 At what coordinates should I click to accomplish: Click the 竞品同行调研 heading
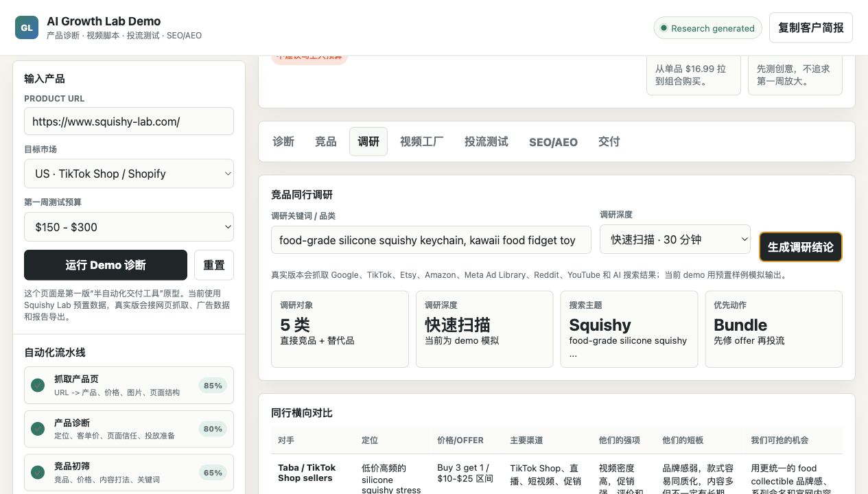[302, 195]
